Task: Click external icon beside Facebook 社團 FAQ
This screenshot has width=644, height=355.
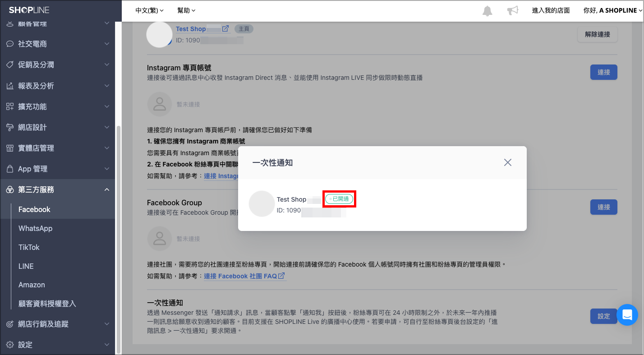Action: click(281, 276)
